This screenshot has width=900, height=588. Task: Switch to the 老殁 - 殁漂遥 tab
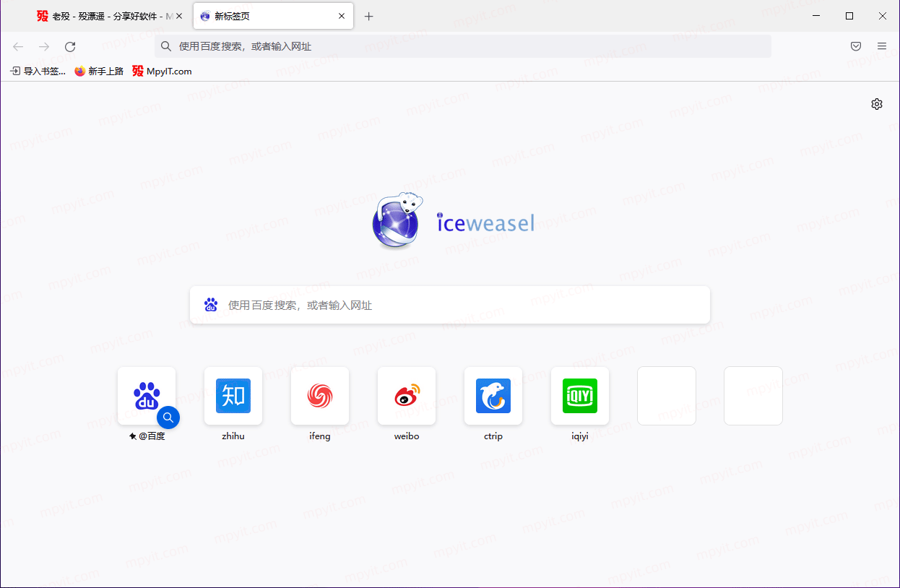[110, 16]
